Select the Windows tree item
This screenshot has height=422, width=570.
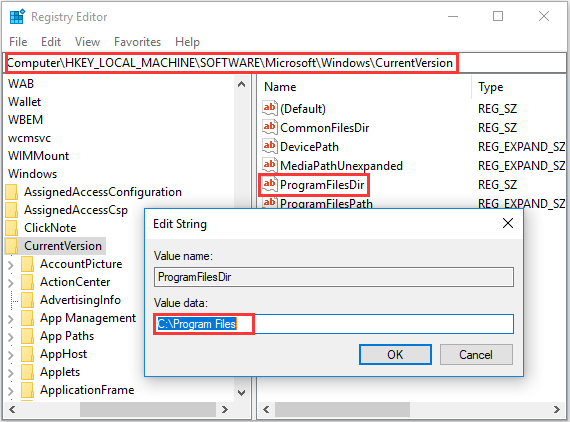tap(33, 174)
